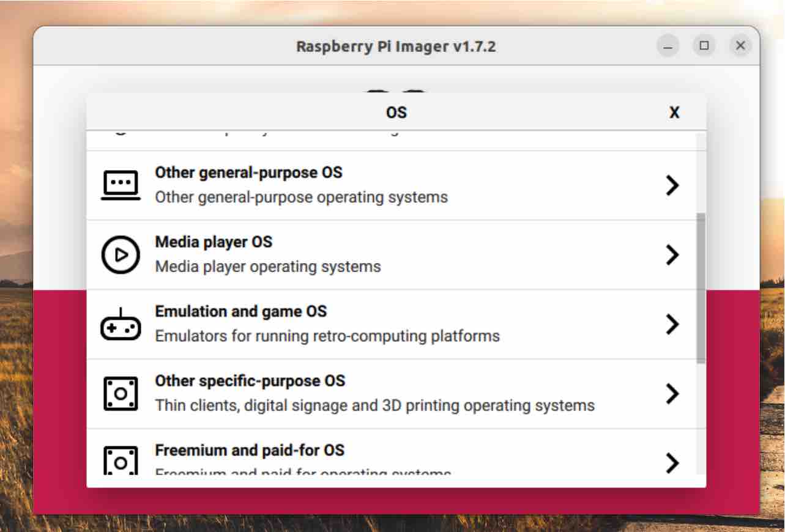
Task: Expand Freemium and paid-for OS chevron arrow
Action: 672,463
